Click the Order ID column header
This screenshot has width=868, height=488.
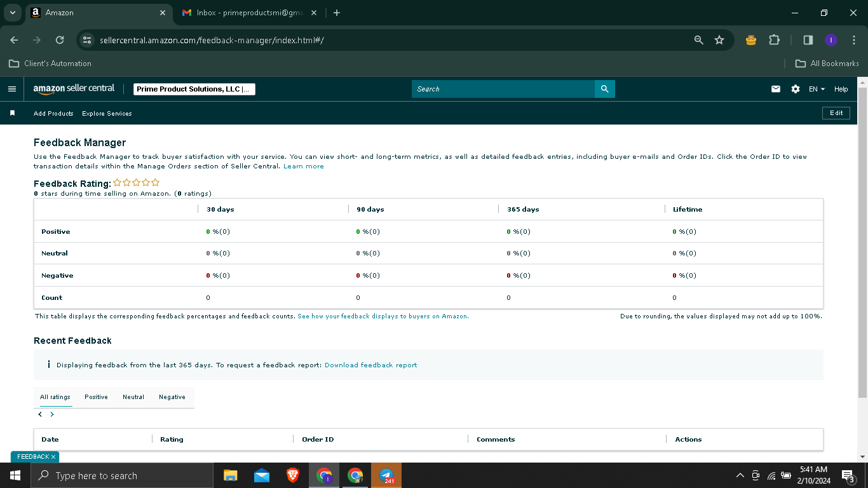pyautogui.click(x=318, y=439)
